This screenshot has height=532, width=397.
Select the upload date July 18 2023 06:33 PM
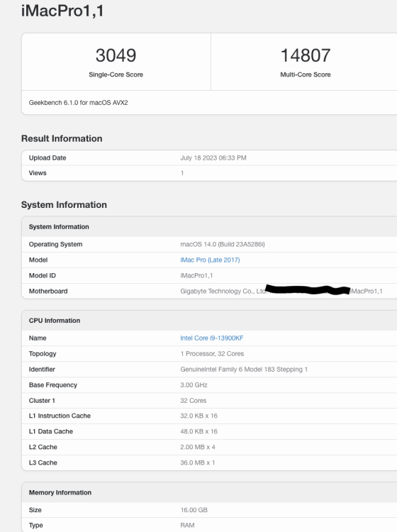pyautogui.click(x=213, y=157)
